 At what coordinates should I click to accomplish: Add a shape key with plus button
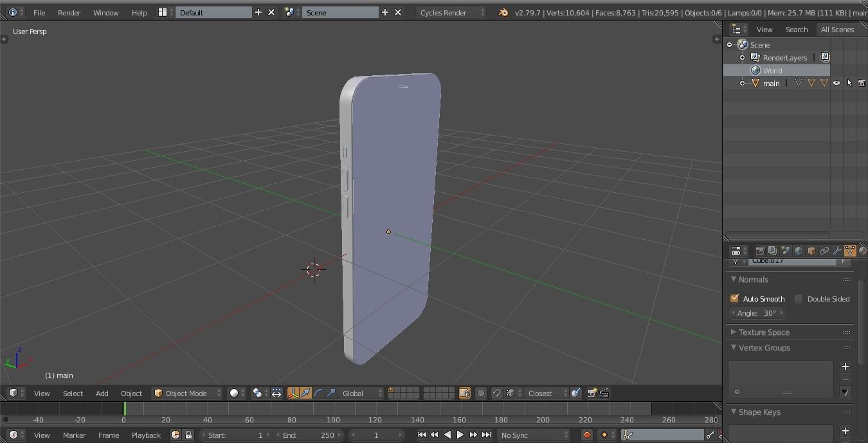pyautogui.click(x=845, y=431)
